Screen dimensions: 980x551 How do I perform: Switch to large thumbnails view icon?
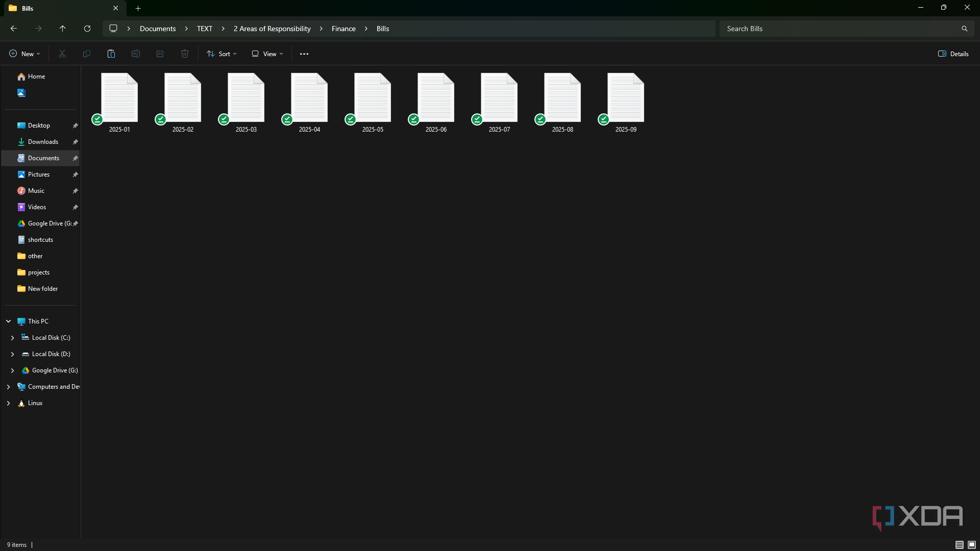coord(972,545)
